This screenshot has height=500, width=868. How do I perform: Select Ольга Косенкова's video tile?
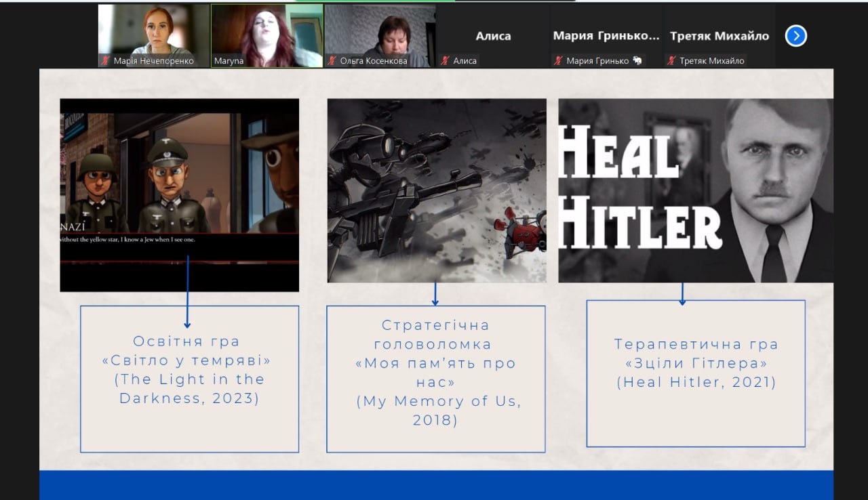(380, 30)
